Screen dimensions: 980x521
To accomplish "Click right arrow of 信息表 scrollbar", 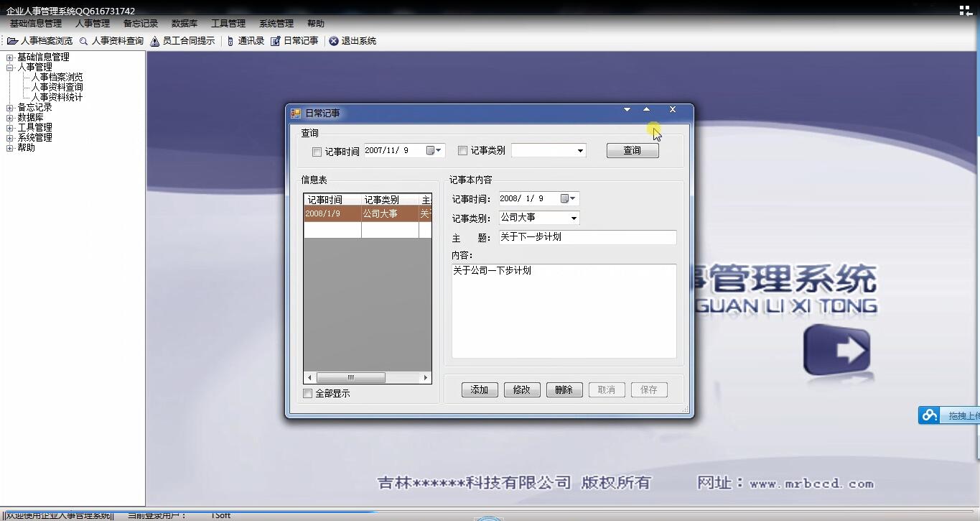I will tap(426, 377).
